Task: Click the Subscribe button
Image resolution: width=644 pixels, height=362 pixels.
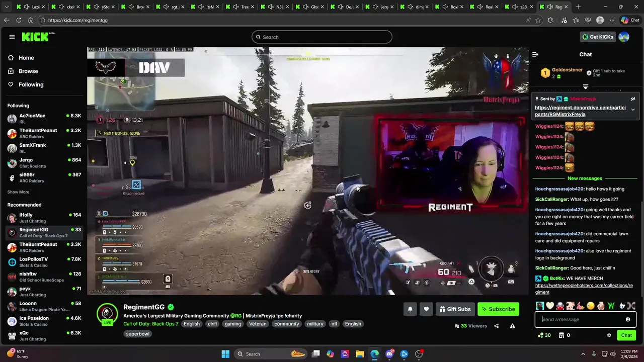Action: [x=498, y=309]
